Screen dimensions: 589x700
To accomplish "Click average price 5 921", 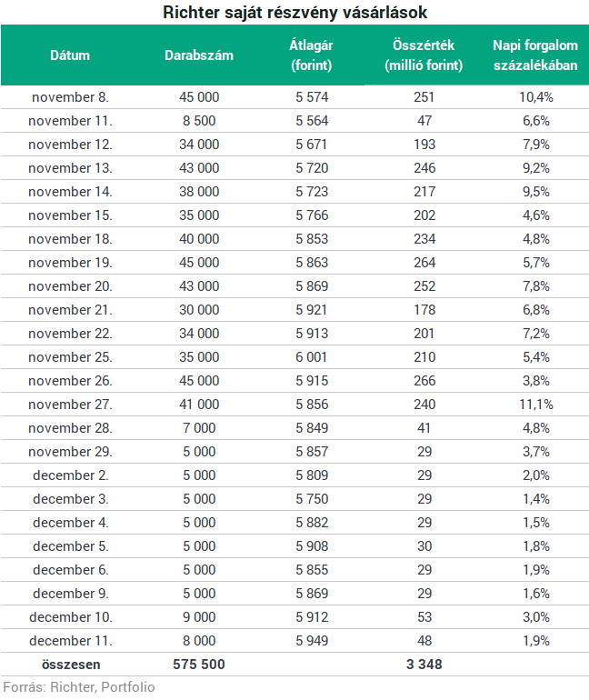I will click(x=312, y=310).
